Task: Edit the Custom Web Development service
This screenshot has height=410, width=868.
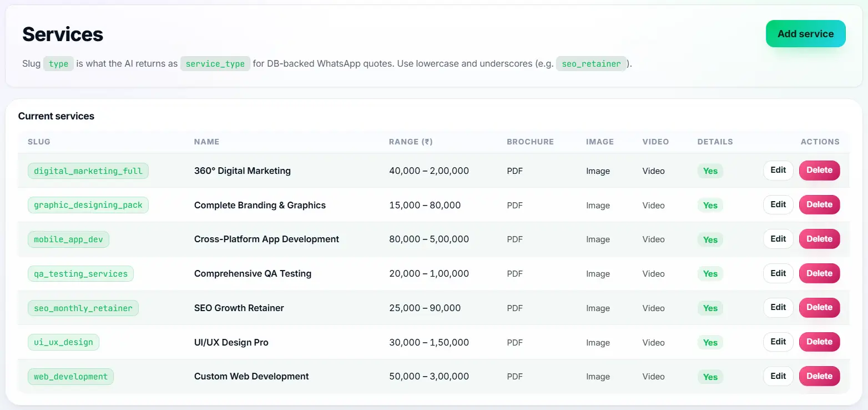Action: pyautogui.click(x=778, y=376)
